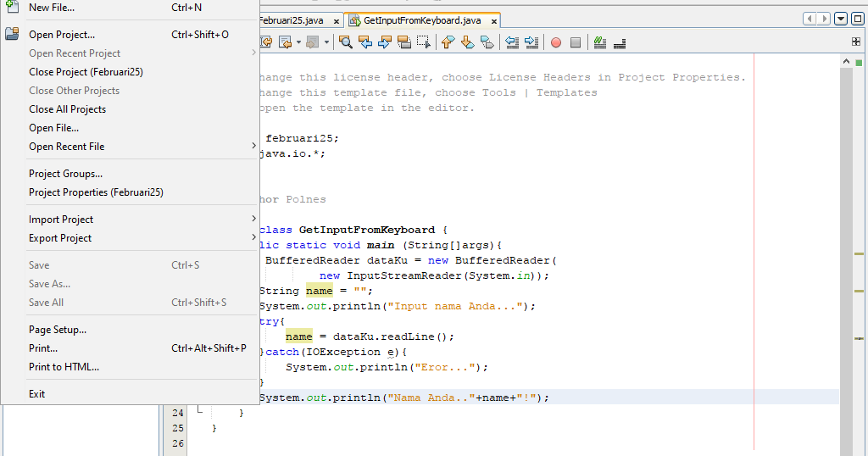Click Start Macro Recording red icon
Screen dimensions: 868x456
(556, 42)
